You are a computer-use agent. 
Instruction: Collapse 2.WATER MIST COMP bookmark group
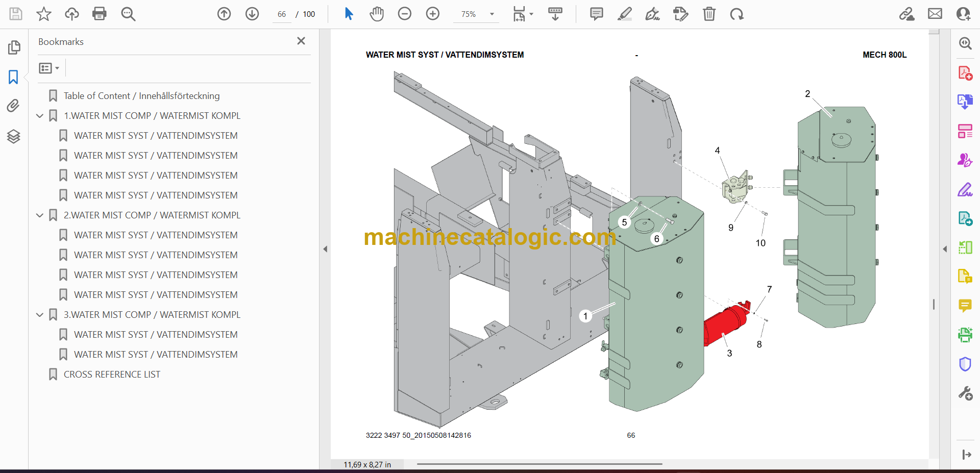pos(40,215)
